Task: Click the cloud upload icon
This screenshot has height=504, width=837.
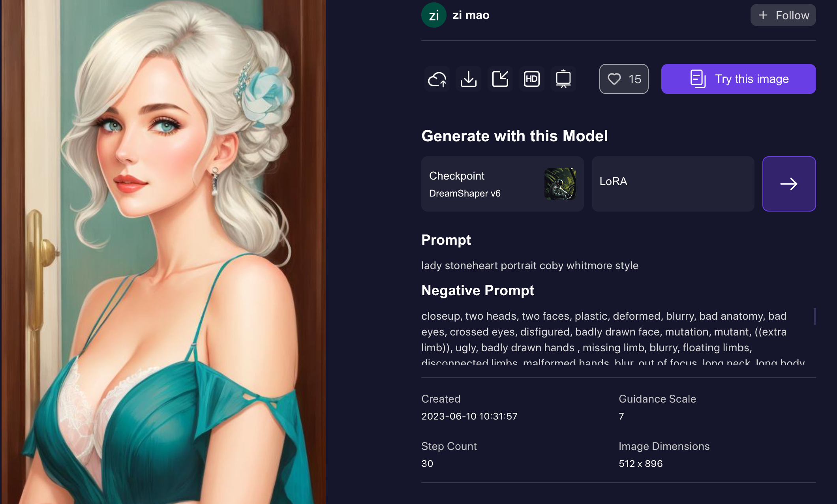Action: (437, 79)
